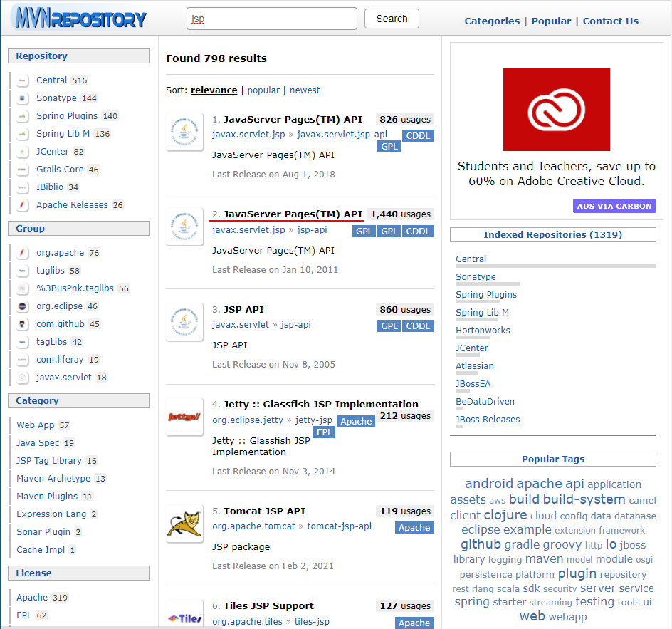This screenshot has width=672, height=629.
Task: Sort results by newest
Action: tap(305, 90)
